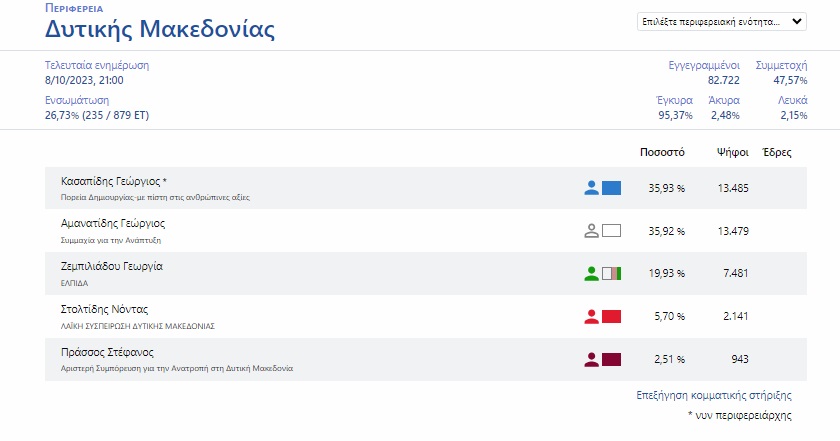
Task: Click red party color swatch for Στολτίδης
Action: (612, 316)
